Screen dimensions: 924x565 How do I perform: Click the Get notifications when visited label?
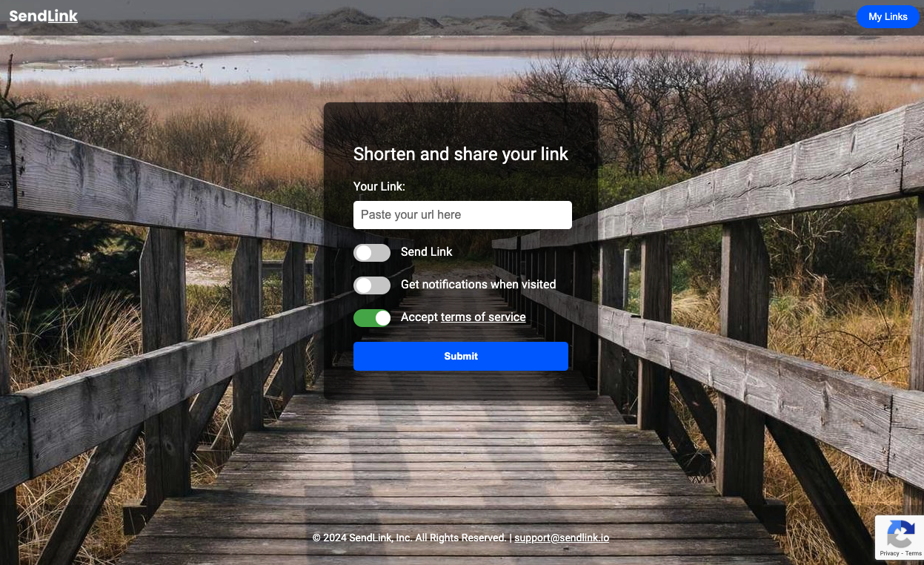[x=478, y=285]
